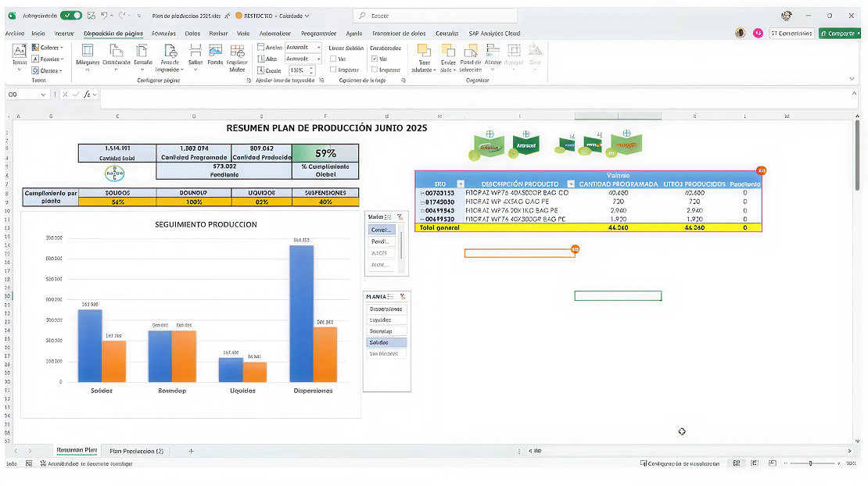Open the Saltos page breaks menu
The height and width of the screenshot is (486, 868).
195,58
